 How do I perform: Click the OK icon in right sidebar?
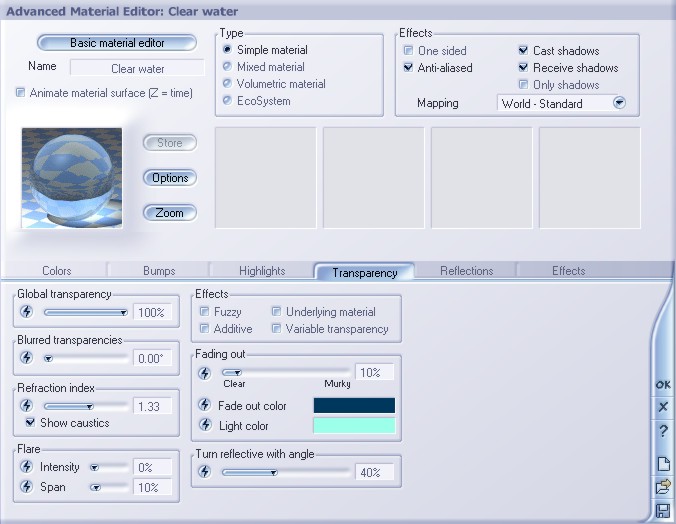[x=662, y=384]
